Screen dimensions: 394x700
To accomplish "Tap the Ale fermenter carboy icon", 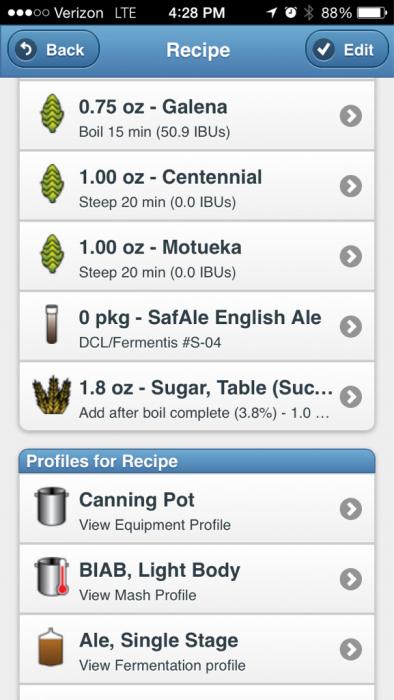I will coord(50,647).
